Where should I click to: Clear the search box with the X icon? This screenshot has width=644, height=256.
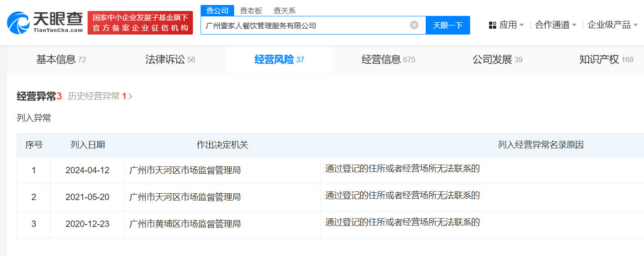[414, 25]
